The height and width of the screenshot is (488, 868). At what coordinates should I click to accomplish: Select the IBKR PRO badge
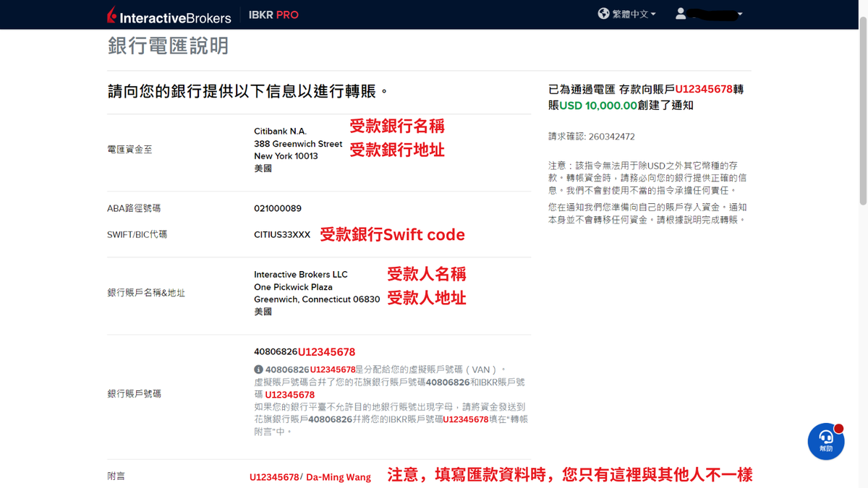point(273,14)
